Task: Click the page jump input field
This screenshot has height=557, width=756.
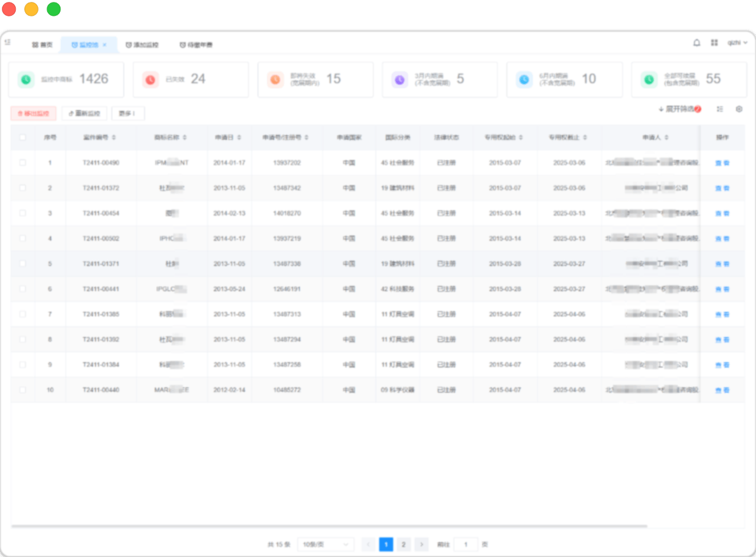Action: (466, 544)
